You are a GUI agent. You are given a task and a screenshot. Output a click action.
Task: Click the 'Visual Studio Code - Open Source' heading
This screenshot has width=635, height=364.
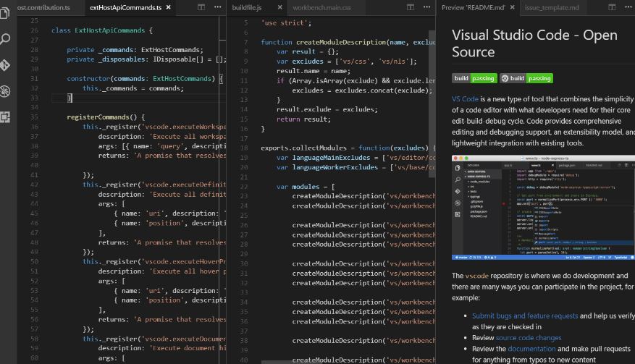pos(534,43)
